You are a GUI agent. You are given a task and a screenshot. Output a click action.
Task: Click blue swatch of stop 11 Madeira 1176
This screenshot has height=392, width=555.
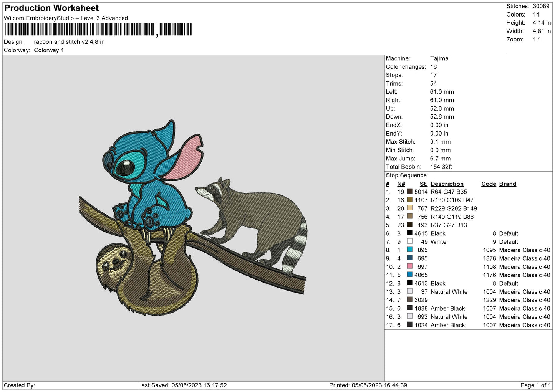[409, 275]
